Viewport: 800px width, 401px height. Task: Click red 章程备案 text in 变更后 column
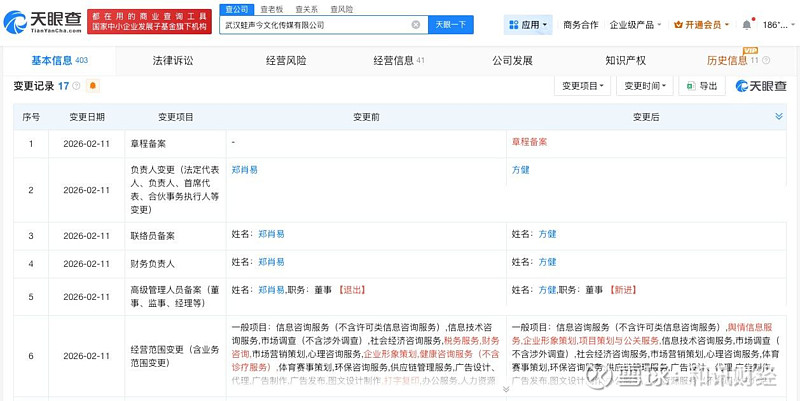point(529,142)
